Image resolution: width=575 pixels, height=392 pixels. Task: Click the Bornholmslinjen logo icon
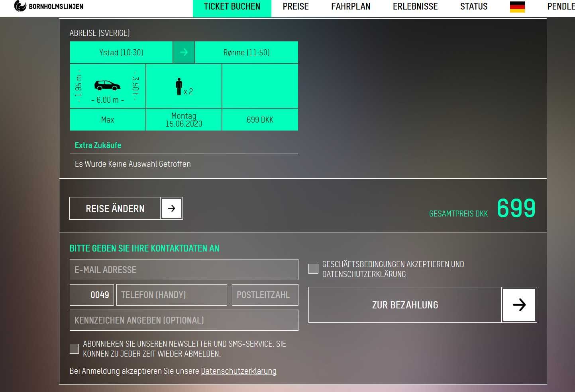click(20, 6)
